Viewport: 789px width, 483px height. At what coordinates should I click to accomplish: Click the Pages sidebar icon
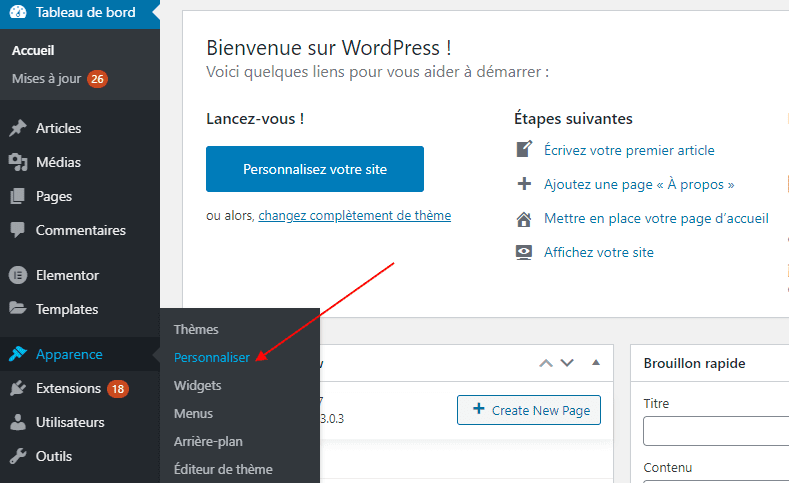tap(18, 196)
